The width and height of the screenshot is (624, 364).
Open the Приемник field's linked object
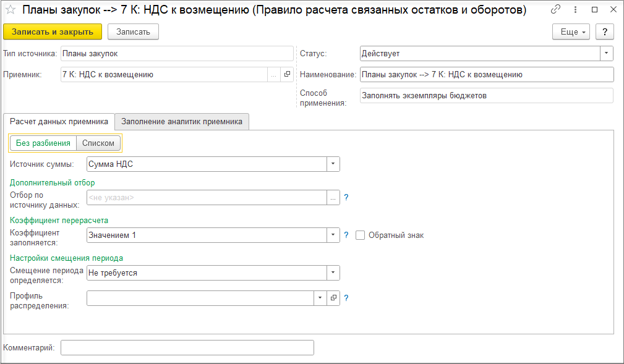(287, 75)
